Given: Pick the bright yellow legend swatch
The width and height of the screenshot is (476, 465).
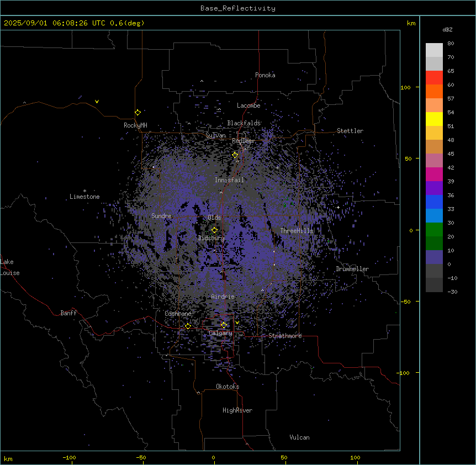Looking at the screenshot, I should click(x=434, y=119).
